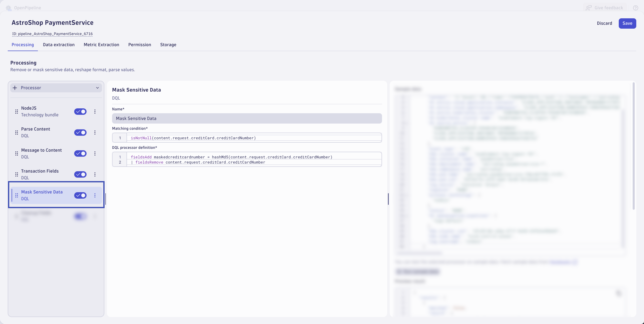This screenshot has height=324, width=644.
Task: Open Message to Content more-options menu
Action: click(x=95, y=153)
